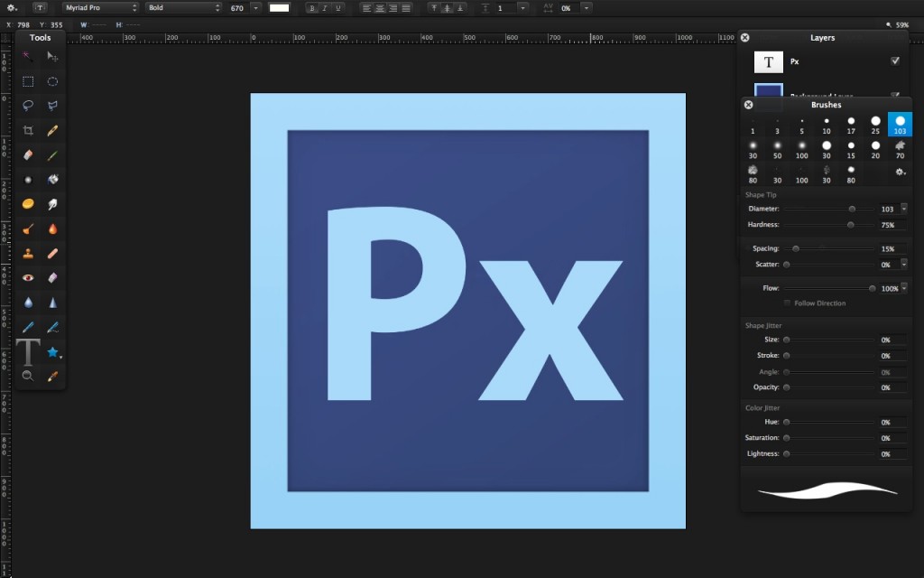Image resolution: width=924 pixels, height=578 pixels.
Task: Select the Move tool
Action: 52,57
